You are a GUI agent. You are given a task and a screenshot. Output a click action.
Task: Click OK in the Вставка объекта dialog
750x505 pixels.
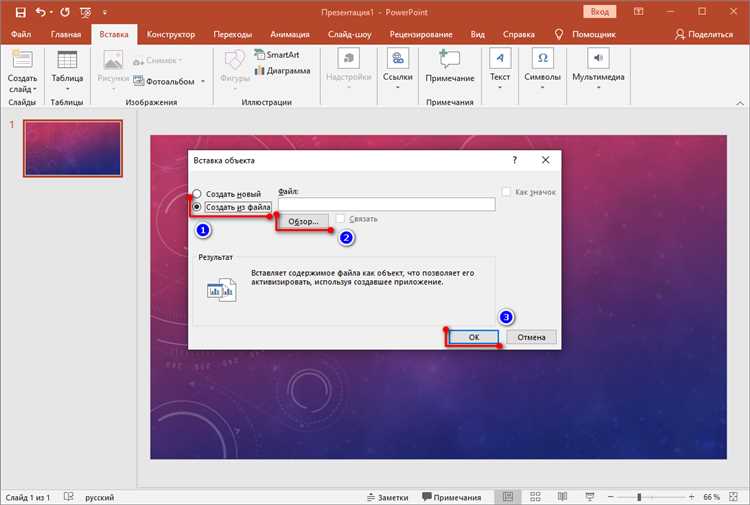[474, 337]
